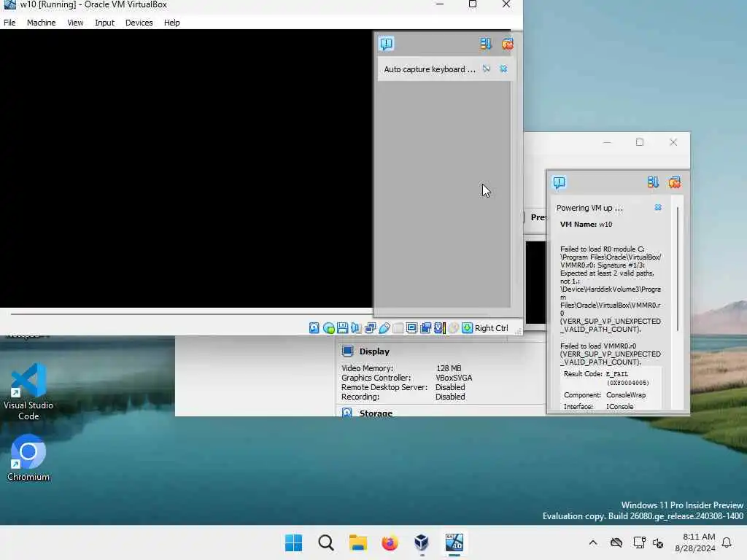Show hidden tray icons chevron
747x560 pixels.
click(593, 542)
